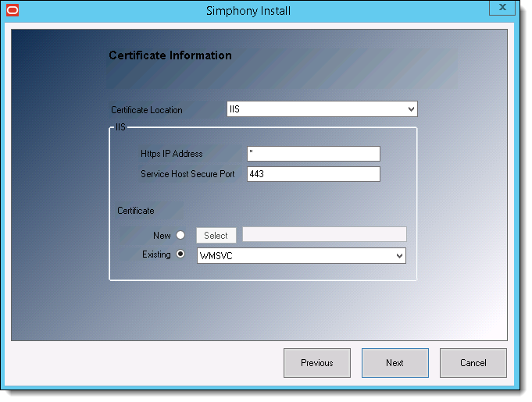Click the Certificate Location label
This screenshot has width=532, height=402.
point(147,110)
